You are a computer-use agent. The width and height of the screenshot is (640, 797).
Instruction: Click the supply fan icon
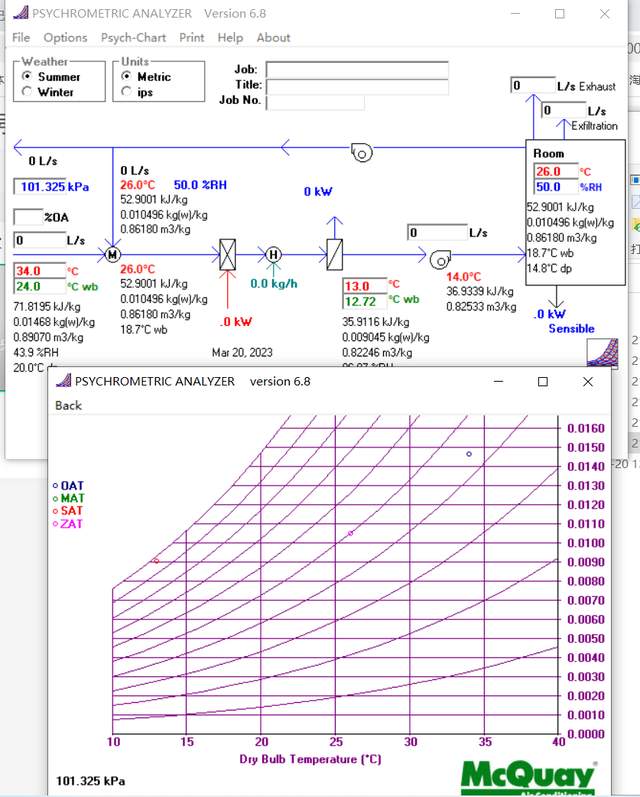439,260
